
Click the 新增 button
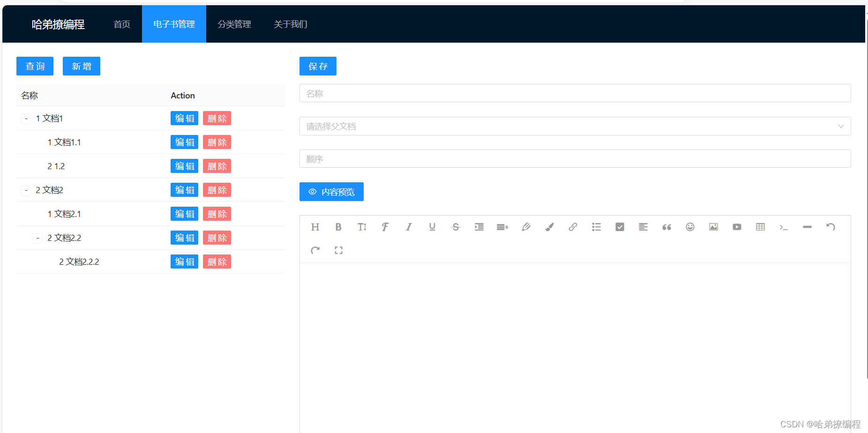click(82, 66)
